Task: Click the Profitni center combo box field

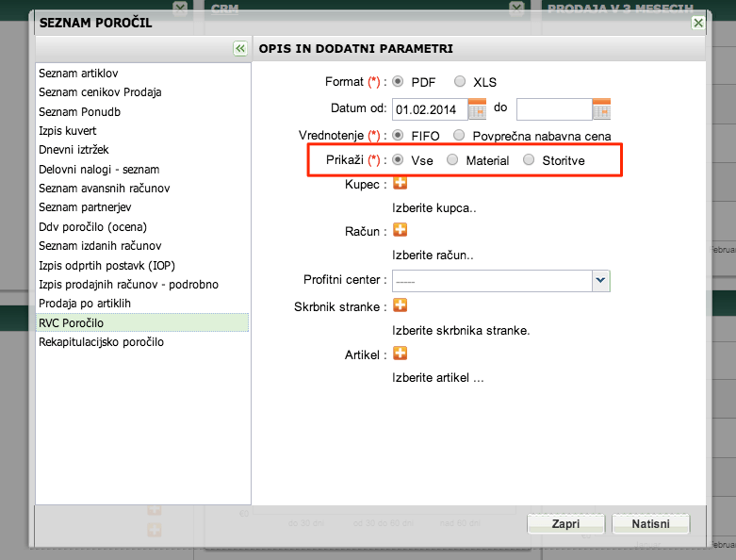Action: 500,281
